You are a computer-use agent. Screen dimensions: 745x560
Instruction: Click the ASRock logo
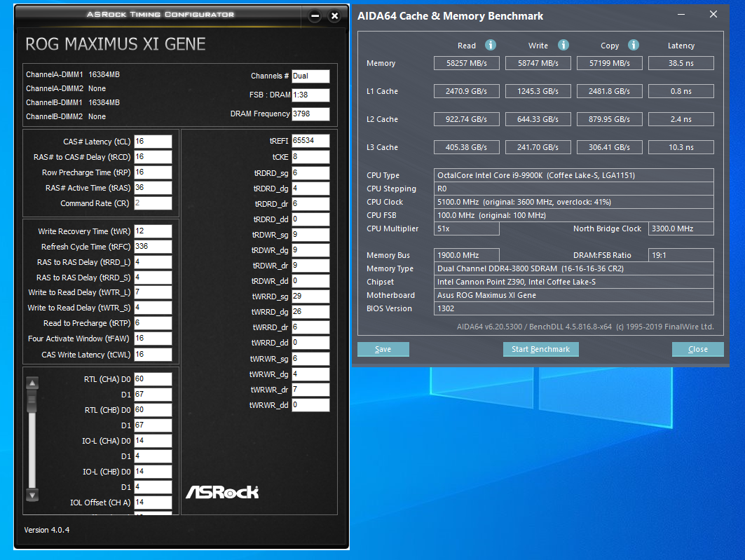pyautogui.click(x=222, y=492)
